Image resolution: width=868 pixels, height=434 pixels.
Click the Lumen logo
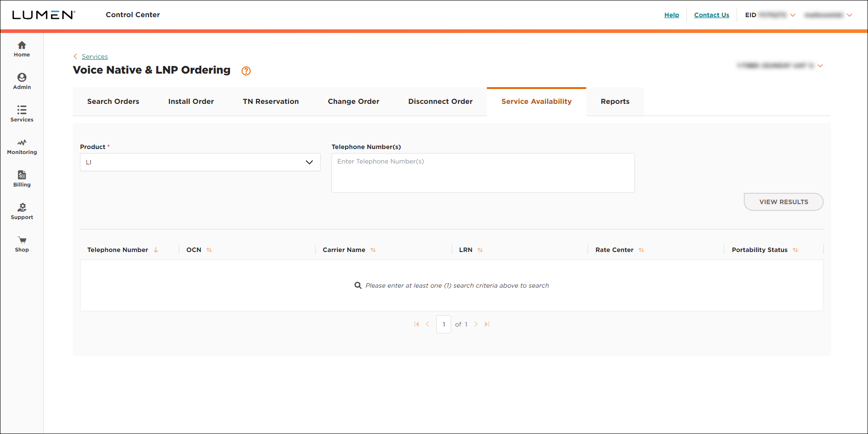(x=43, y=15)
